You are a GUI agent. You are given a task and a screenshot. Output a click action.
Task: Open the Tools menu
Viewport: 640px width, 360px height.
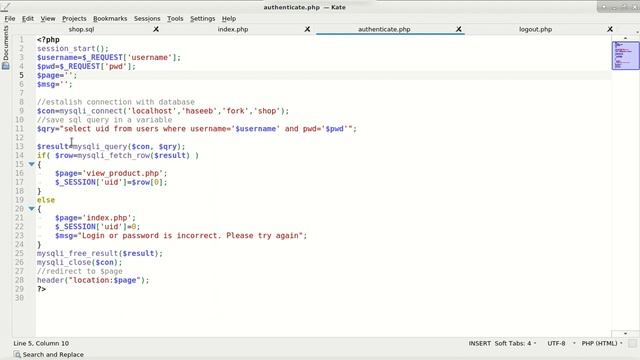[175, 19]
